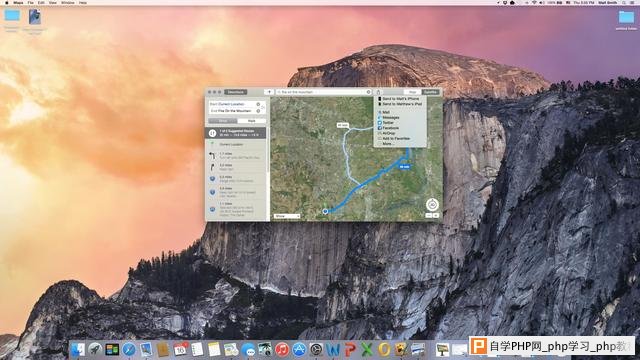The width and height of the screenshot is (640, 360).
Task: Open Microsoft Word from the Dock
Action: [333, 350]
